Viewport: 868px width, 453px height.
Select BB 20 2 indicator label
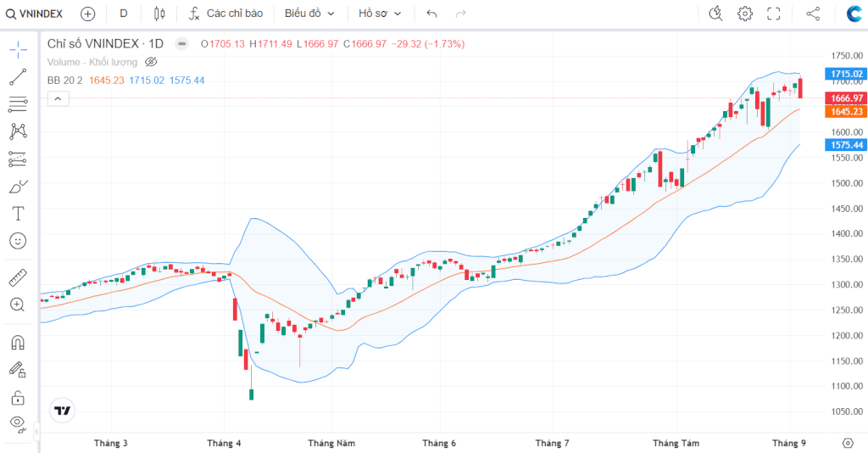[64, 81]
